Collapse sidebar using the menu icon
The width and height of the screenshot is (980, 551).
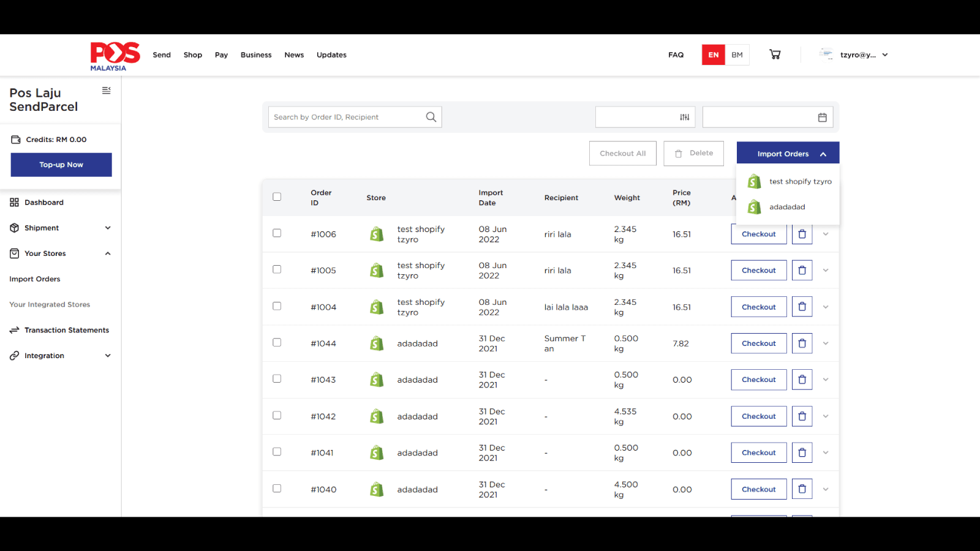(x=106, y=91)
